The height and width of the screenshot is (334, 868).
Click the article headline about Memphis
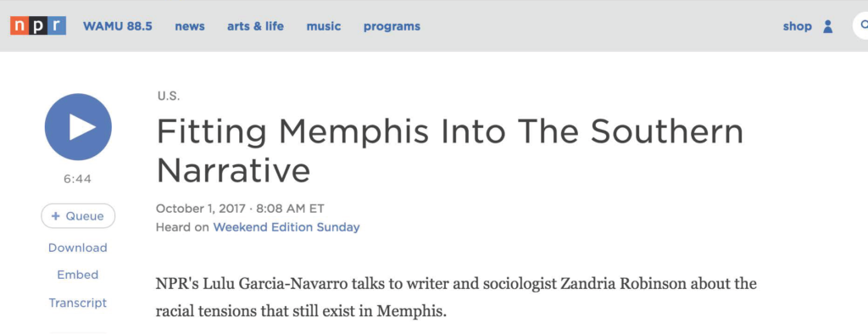pos(449,151)
